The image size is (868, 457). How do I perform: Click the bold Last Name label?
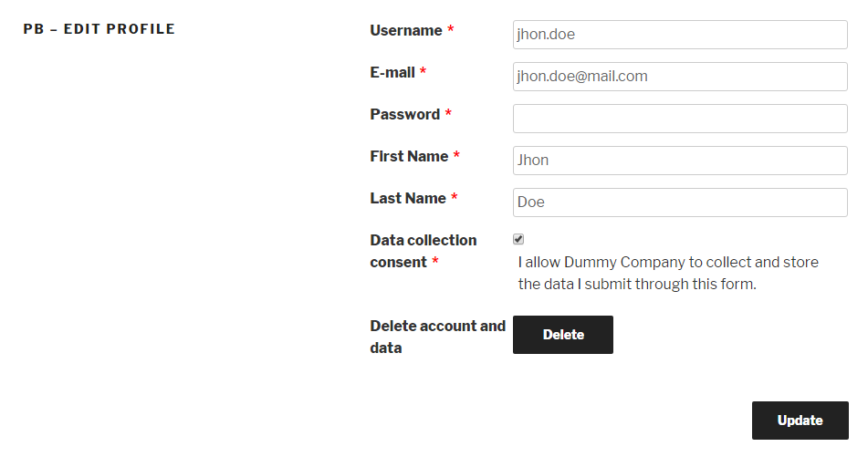(x=408, y=199)
